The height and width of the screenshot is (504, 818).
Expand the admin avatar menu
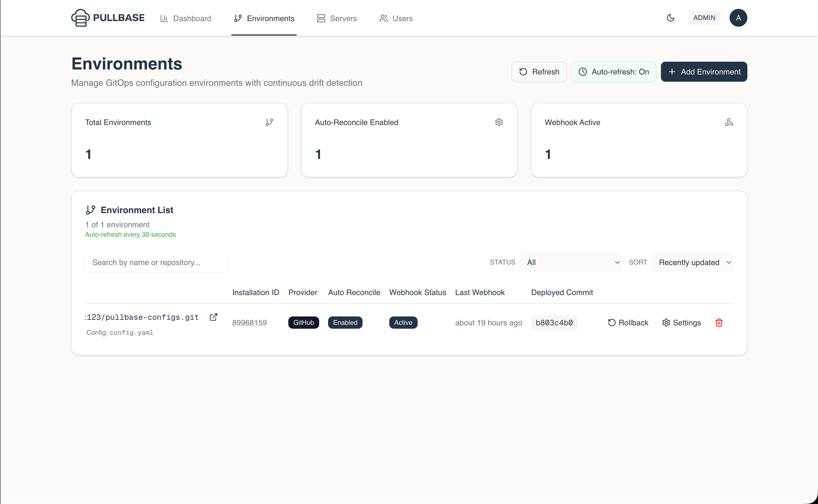coord(738,18)
